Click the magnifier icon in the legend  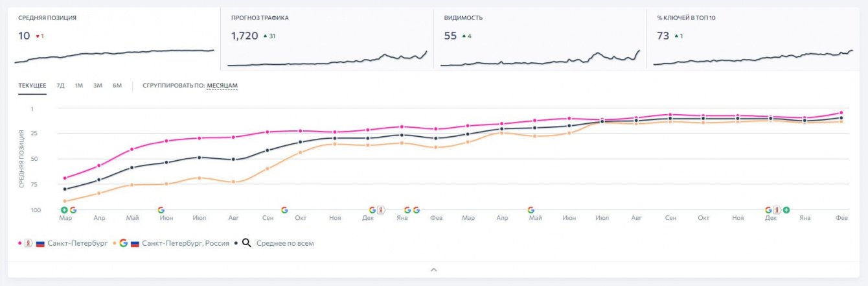tap(247, 243)
